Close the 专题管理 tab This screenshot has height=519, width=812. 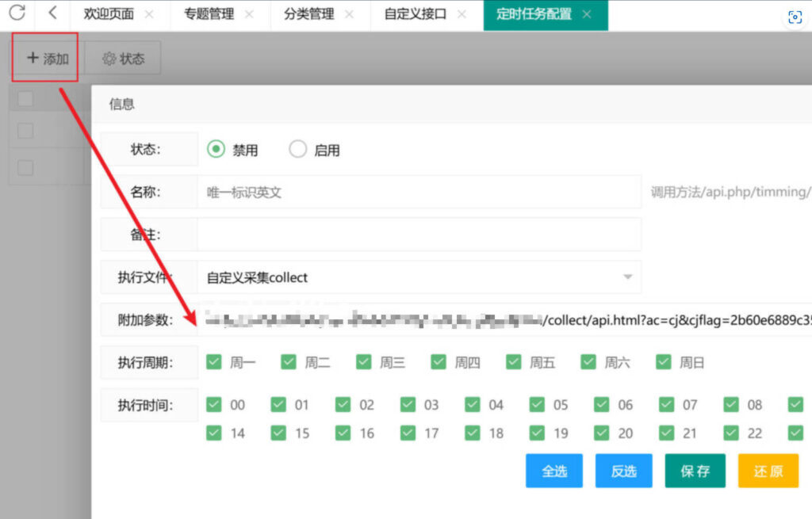(x=249, y=15)
